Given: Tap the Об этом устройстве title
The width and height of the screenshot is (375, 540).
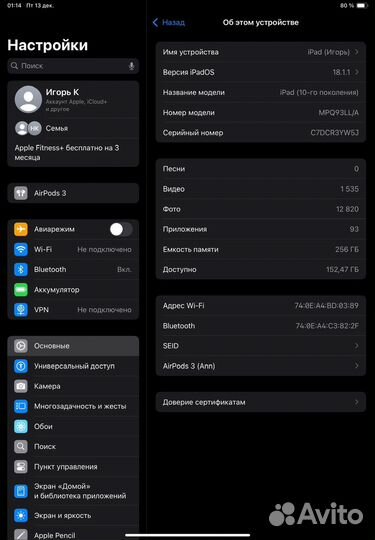Looking at the screenshot, I should (261, 22).
